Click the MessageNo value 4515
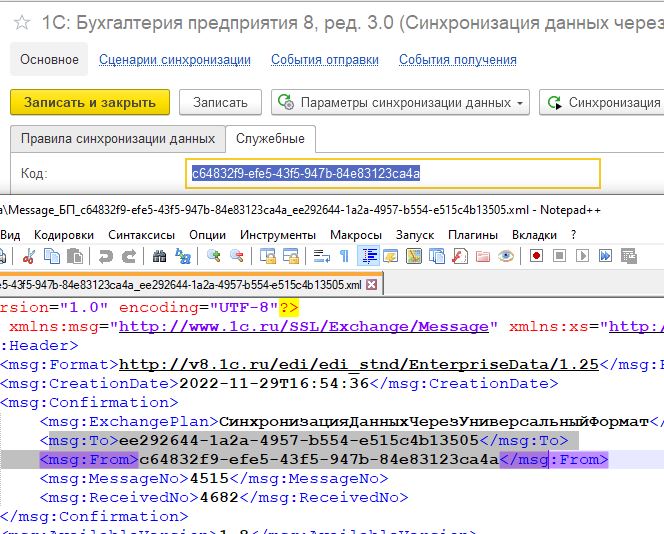 coord(209,479)
